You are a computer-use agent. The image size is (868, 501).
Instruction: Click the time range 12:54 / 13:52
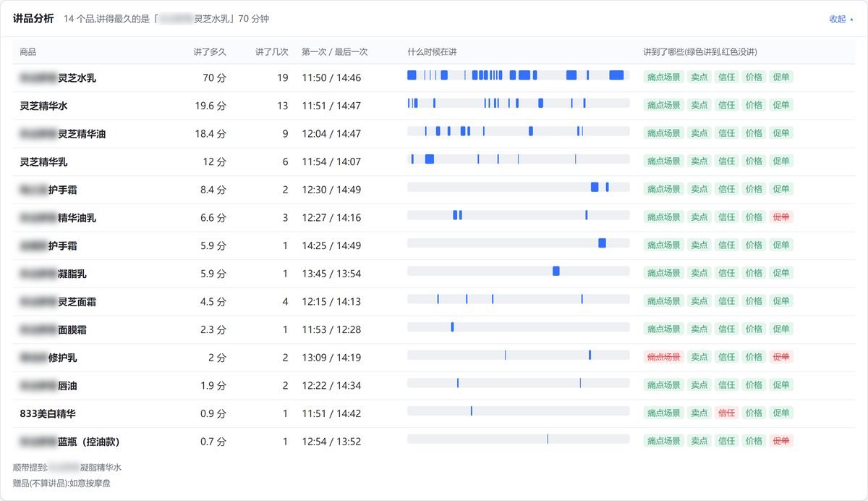[331, 442]
